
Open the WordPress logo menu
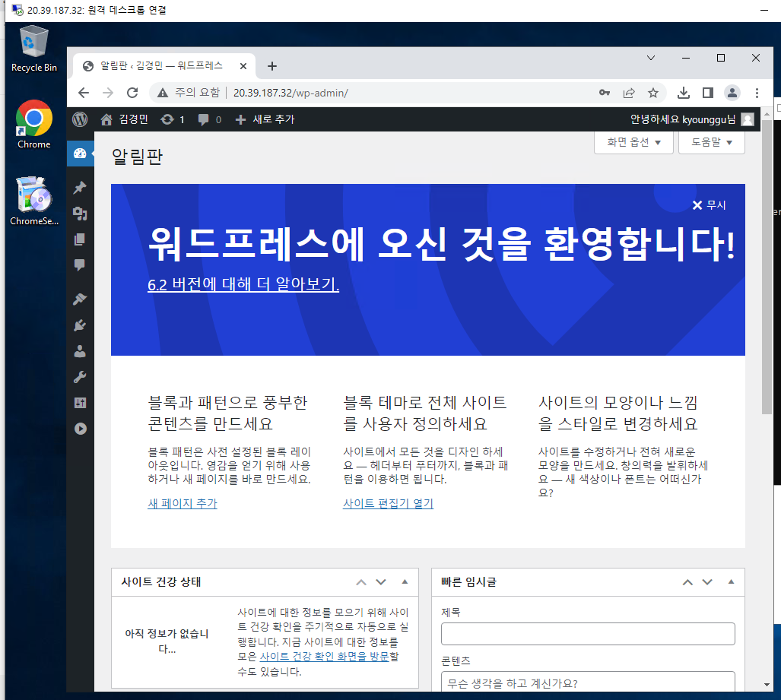coord(80,119)
